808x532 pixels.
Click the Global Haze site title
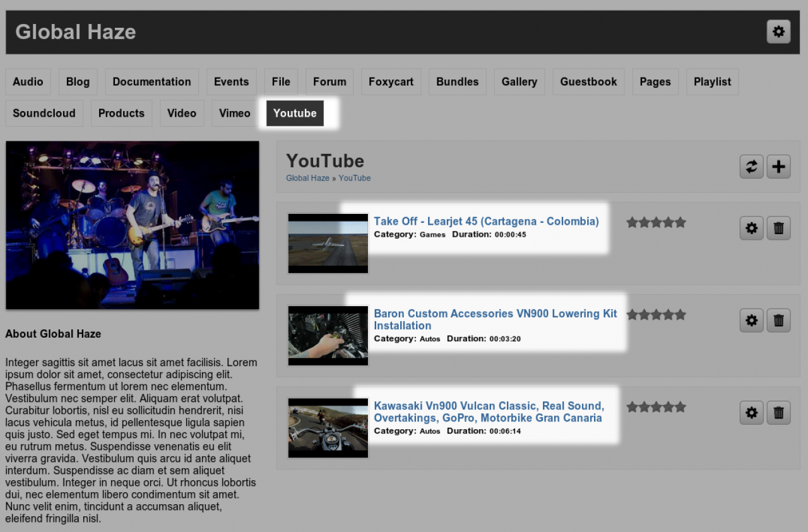pyautogui.click(x=76, y=32)
